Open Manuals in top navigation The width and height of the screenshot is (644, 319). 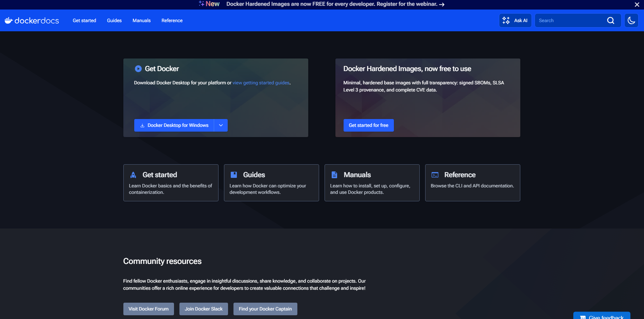[x=141, y=20]
